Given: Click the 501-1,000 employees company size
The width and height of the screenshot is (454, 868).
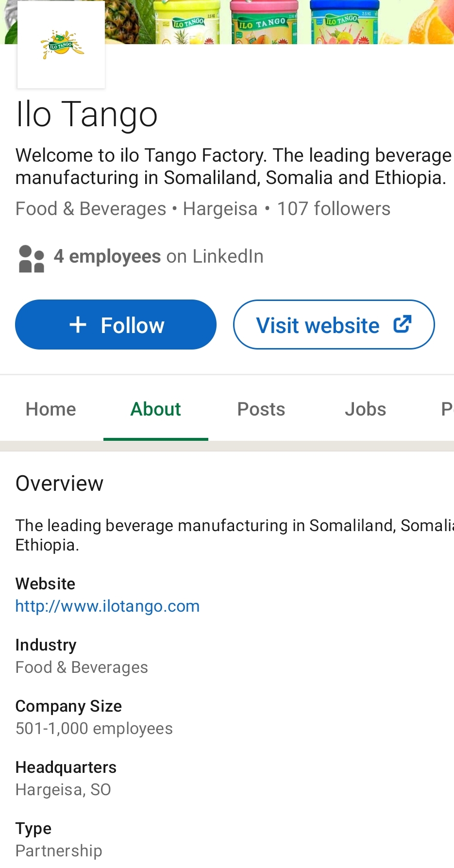Looking at the screenshot, I should pos(94,729).
